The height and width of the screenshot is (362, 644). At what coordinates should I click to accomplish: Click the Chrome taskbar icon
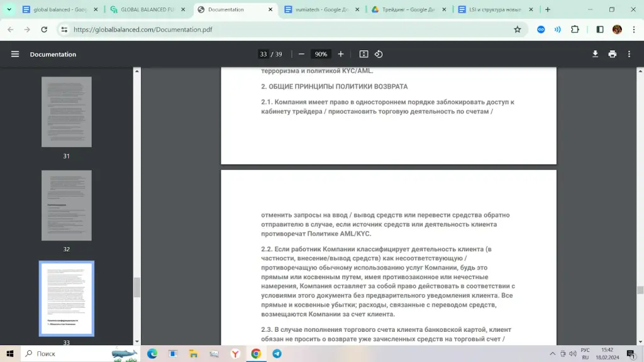(x=256, y=353)
